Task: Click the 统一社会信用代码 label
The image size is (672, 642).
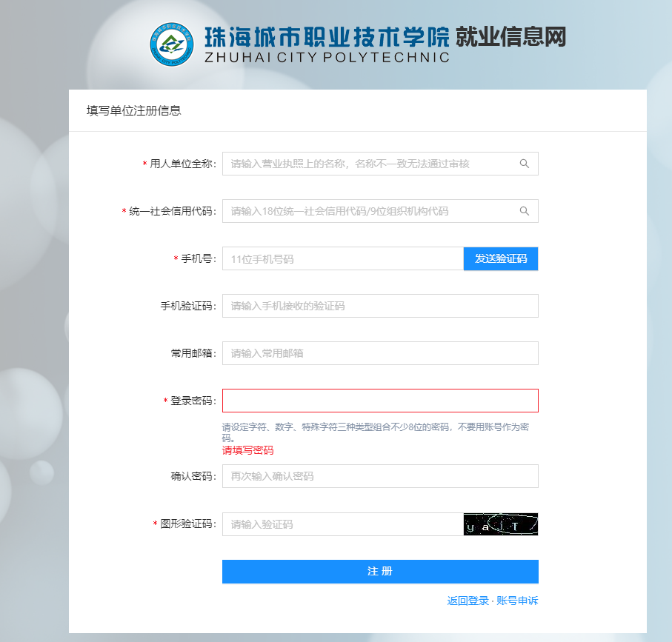Action: tap(173, 211)
